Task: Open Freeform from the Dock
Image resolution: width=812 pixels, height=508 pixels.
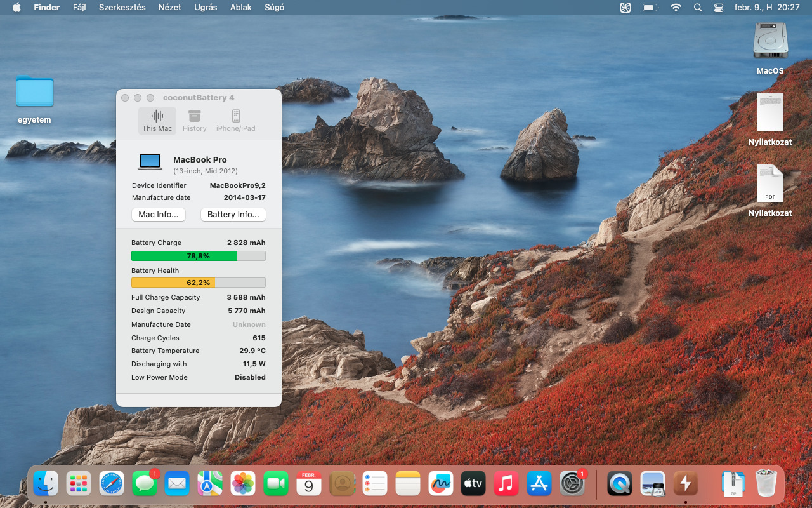Action: pos(440,484)
